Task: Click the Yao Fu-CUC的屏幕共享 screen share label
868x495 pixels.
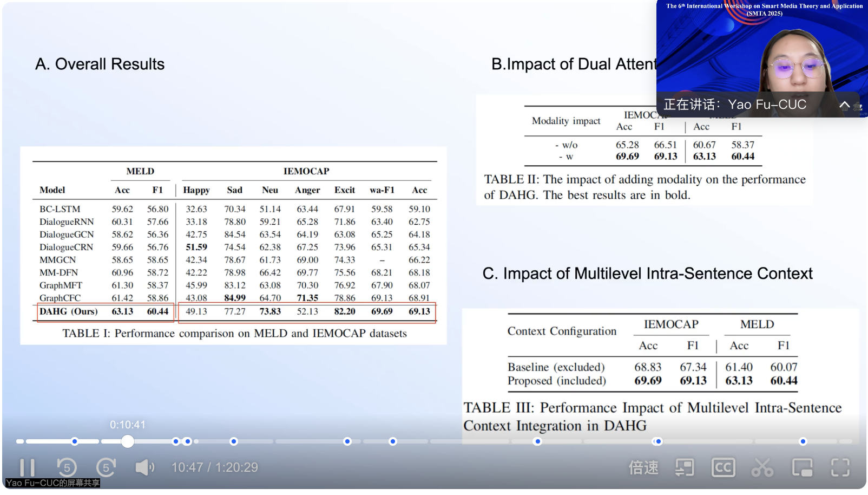Action: (52, 483)
